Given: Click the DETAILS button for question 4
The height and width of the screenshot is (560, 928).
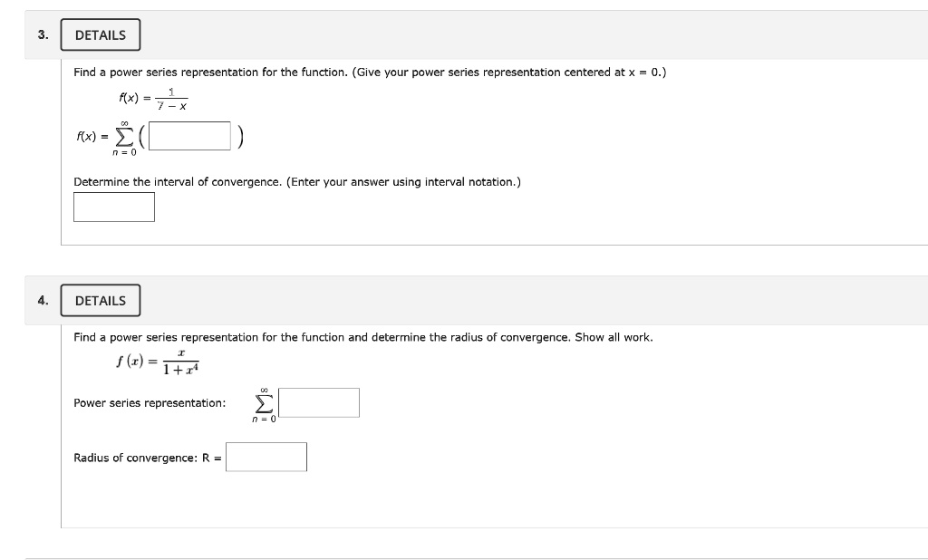Looking at the screenshot, I should tap(100, 300).
